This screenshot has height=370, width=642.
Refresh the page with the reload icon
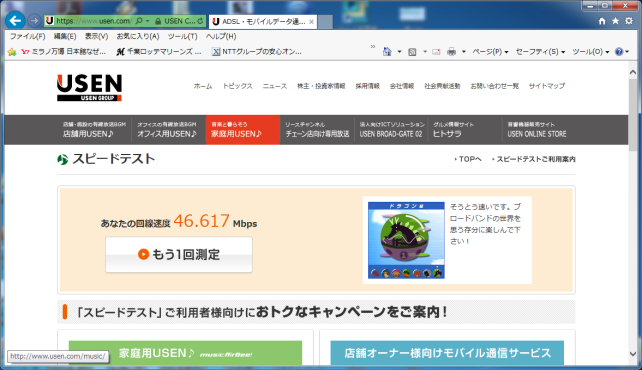point(200,21)
